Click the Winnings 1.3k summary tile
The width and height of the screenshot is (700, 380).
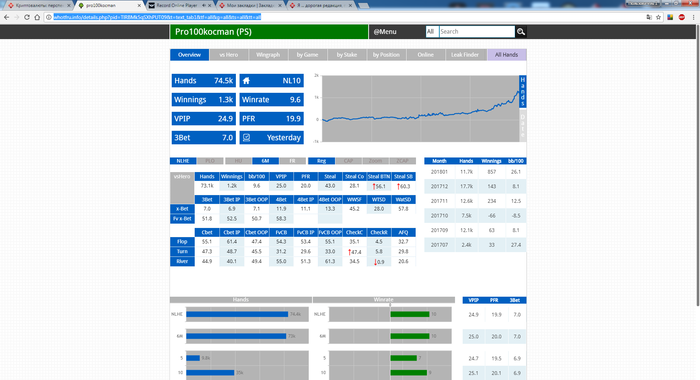click(x=204, y=100)
